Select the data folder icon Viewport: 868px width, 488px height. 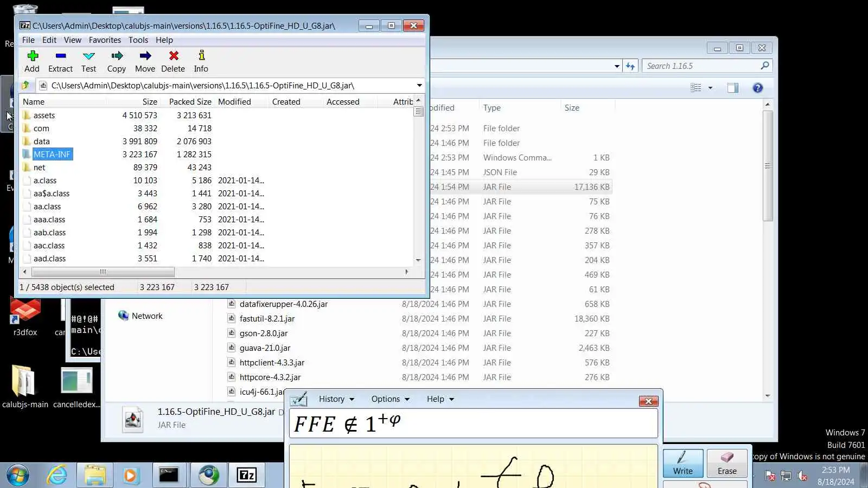[27, 142]
